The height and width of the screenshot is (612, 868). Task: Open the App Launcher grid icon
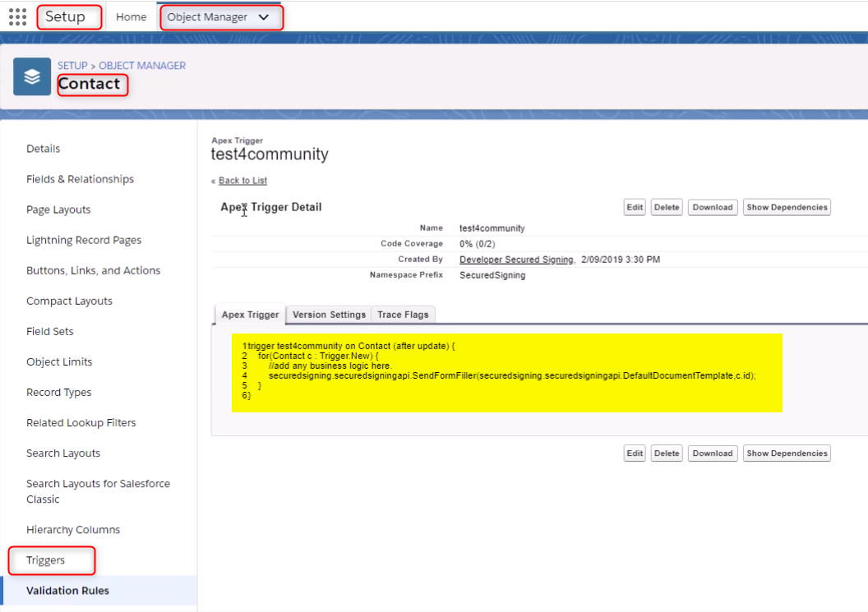tap(18, 16)
